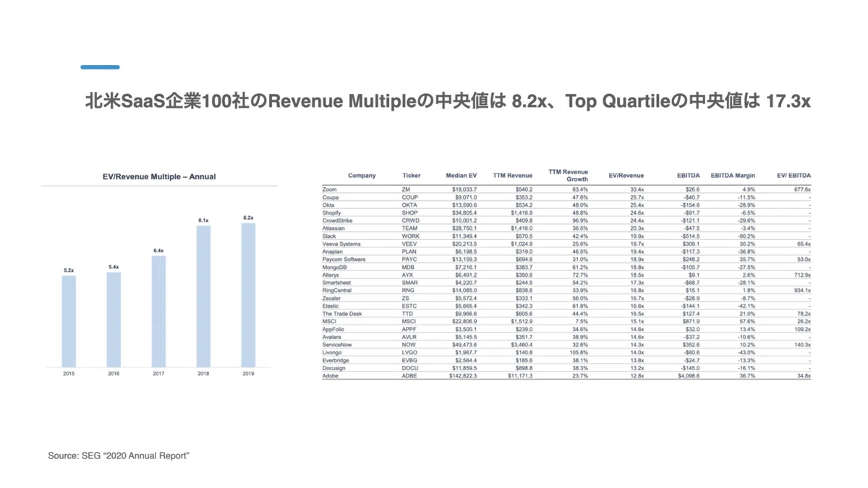Viewport: 868px width, 488px height.
Task: Select the '6.4x' label above the 2017 bar
Action: (158, 250)
